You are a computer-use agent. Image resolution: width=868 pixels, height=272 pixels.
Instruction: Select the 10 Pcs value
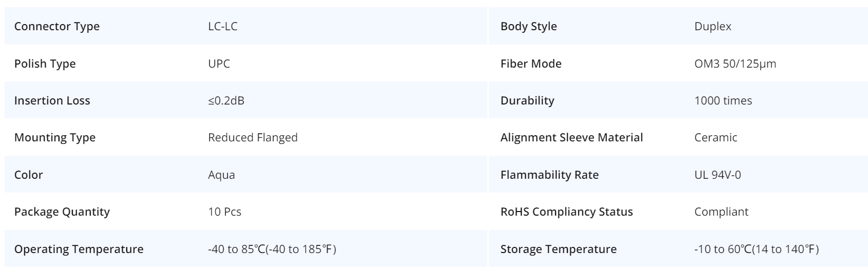click(224, 212)
